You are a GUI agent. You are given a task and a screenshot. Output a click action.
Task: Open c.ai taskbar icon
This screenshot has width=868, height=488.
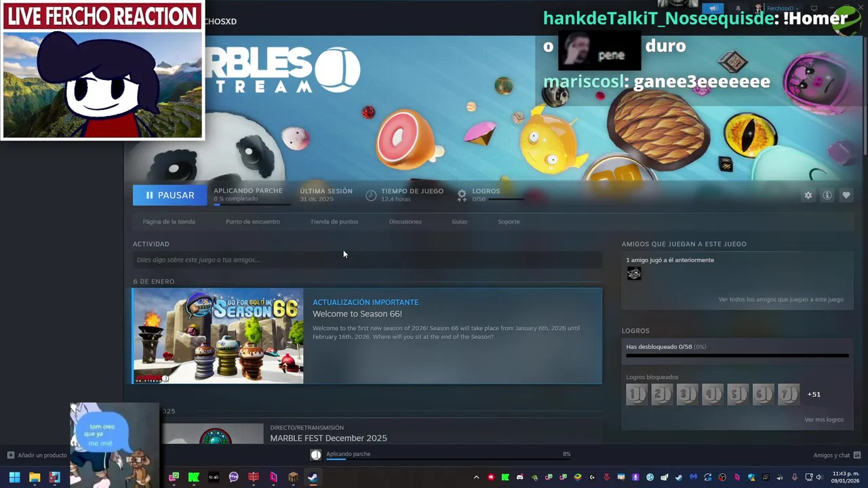[214, 477]
